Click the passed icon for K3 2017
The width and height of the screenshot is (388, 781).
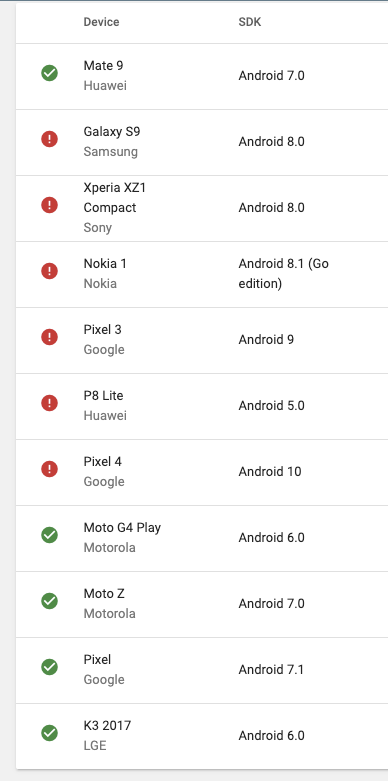pyautogui.click(x=49, y=733)
